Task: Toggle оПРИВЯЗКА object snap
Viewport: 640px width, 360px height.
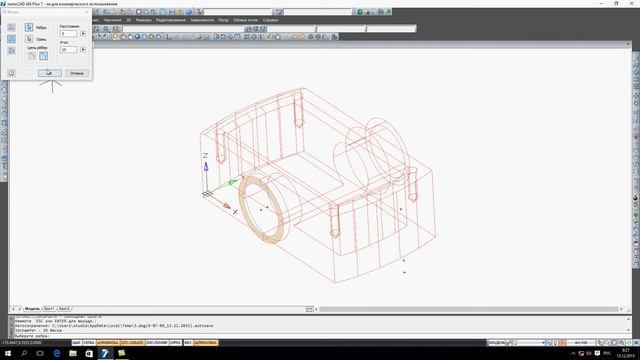Action: pos(108,343)
